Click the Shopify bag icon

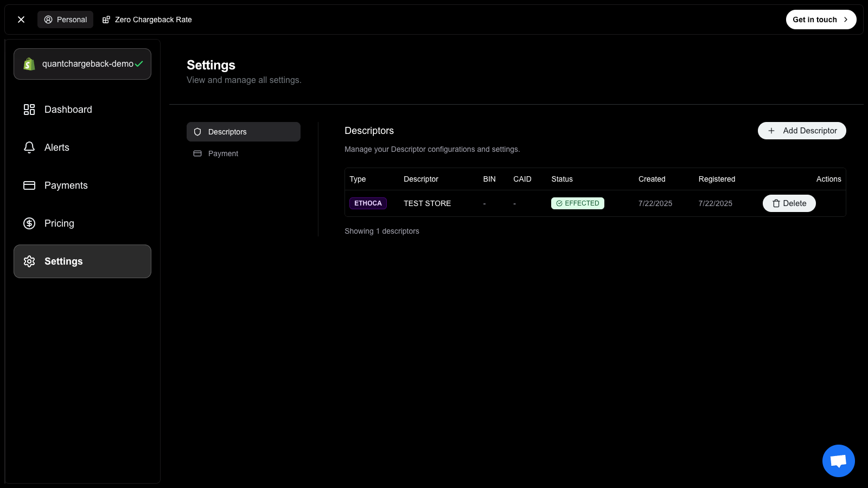(29, 64)
